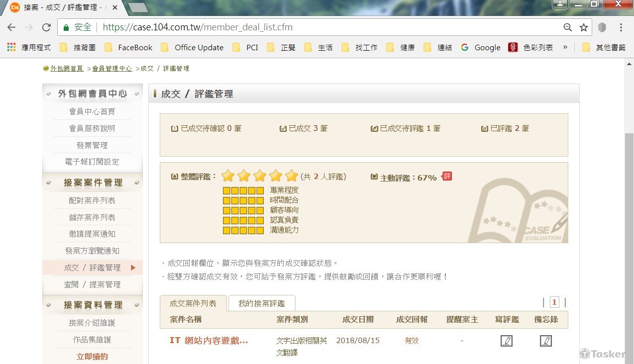Viewport: 634px width, 364px height.
Task: Click the red 評 badge icon
Action: tap(447, 177)
